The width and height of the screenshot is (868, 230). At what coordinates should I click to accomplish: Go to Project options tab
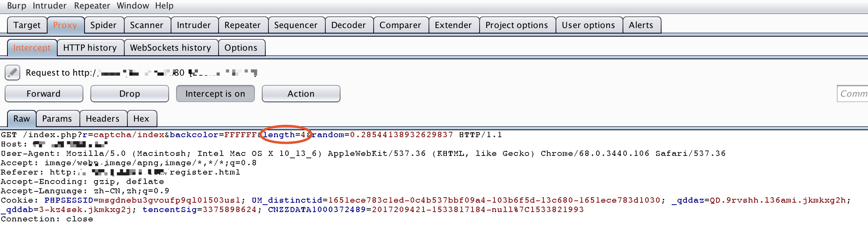pos(517,25)
